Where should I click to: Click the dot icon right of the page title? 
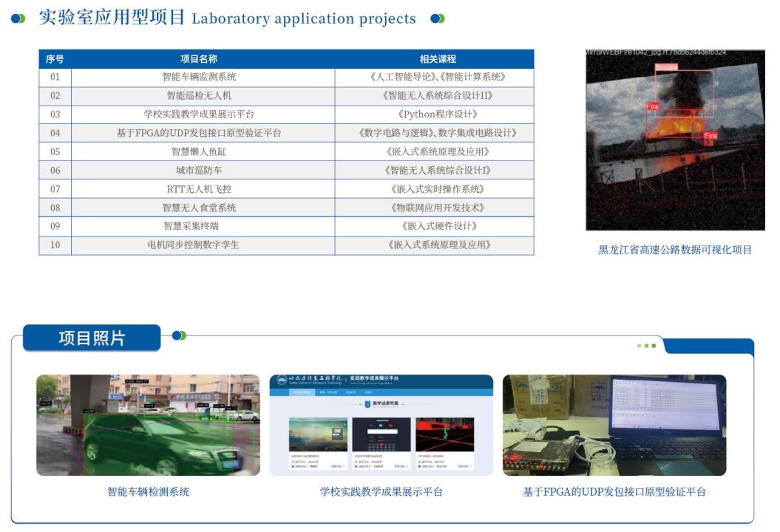tap(438, 18)
